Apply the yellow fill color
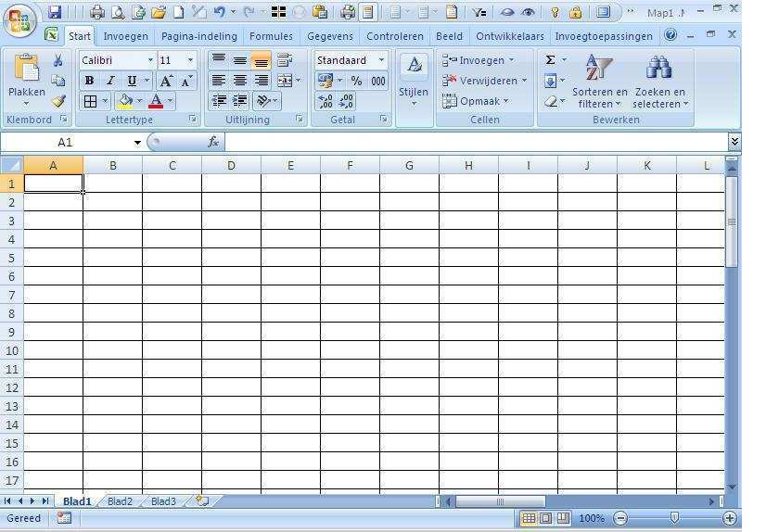779x532 pixels. (124, 101)
